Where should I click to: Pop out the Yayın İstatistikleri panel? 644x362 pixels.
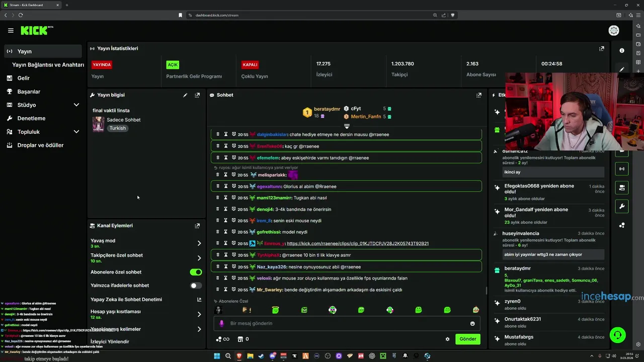[x=601, y=49]
